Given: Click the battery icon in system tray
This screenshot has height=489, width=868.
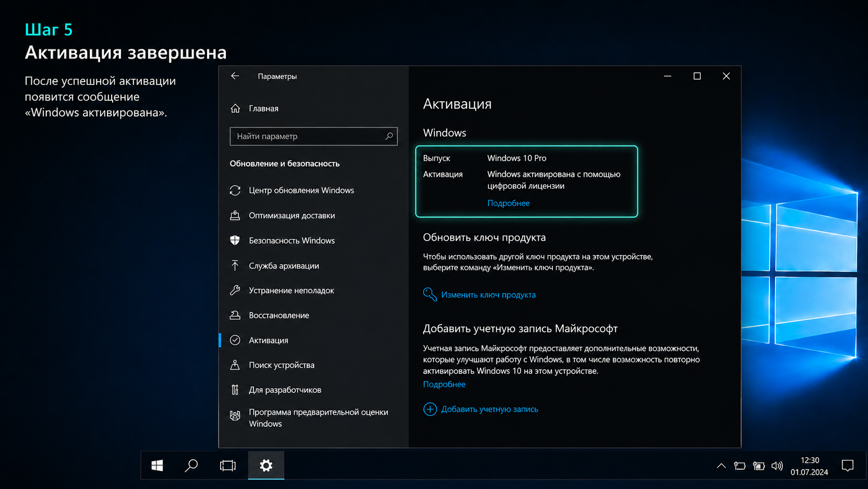Looking at the screenshot, I should click(x=758, y=466).
